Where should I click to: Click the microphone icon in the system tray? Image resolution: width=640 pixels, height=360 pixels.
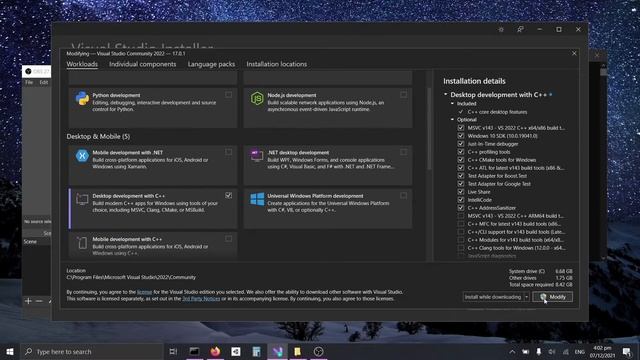tap(538, 351)
